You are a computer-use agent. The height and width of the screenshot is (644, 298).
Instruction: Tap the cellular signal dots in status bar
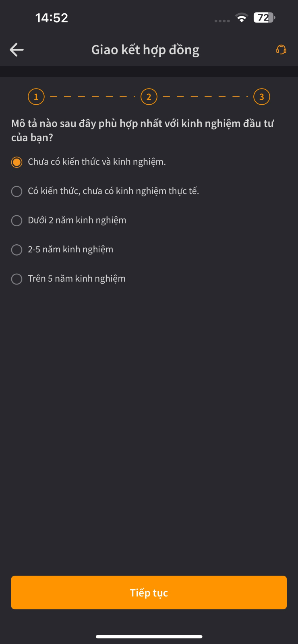222,21
